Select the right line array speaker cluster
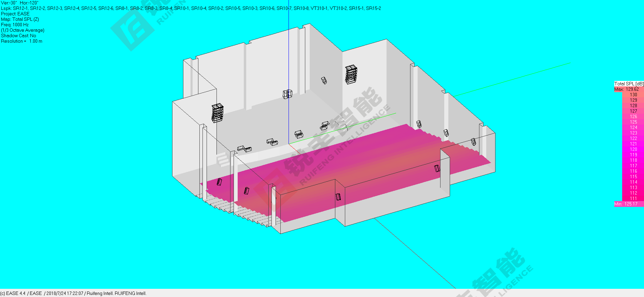 coord(351,75)
